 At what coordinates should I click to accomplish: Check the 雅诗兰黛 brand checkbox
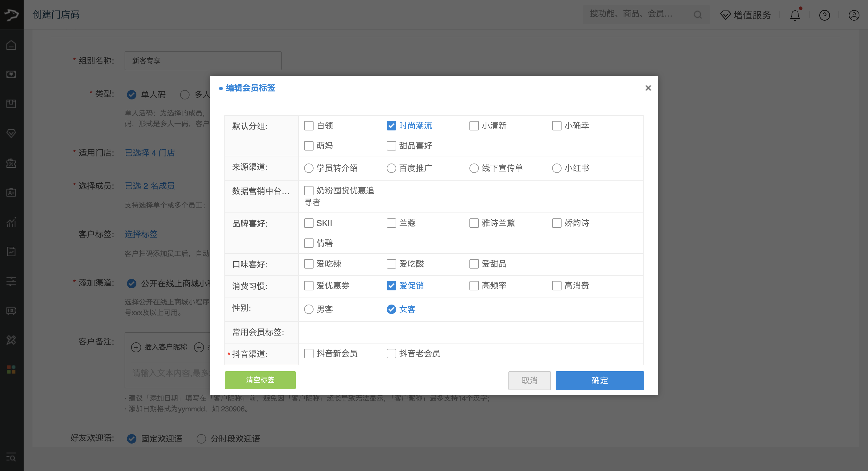click(474, 223)
